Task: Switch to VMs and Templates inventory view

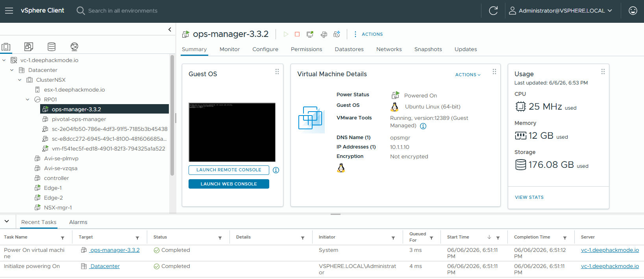Action: point(29,47)
